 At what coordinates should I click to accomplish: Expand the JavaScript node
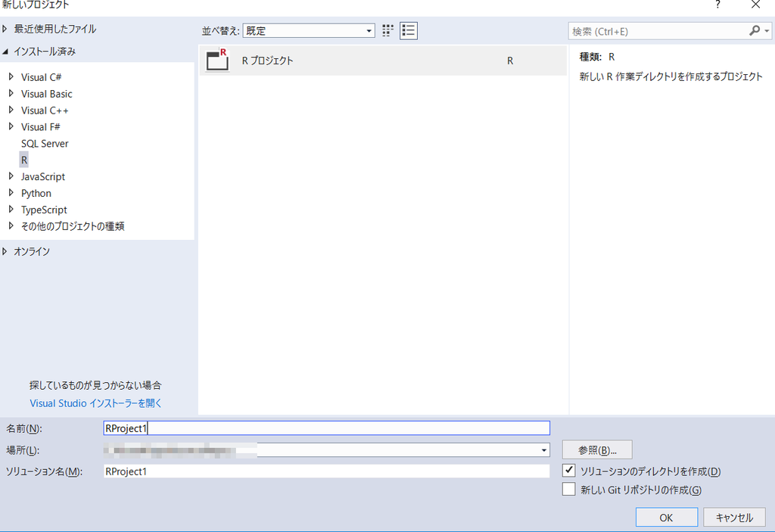click(x=11, y=176)
